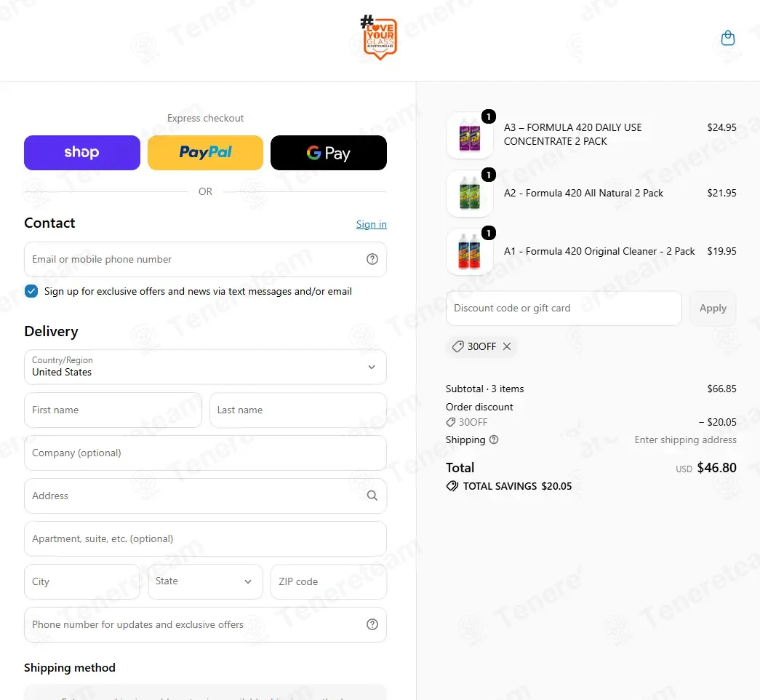
Task: Focus the Address input field
Action: click(x=206, y=496)
